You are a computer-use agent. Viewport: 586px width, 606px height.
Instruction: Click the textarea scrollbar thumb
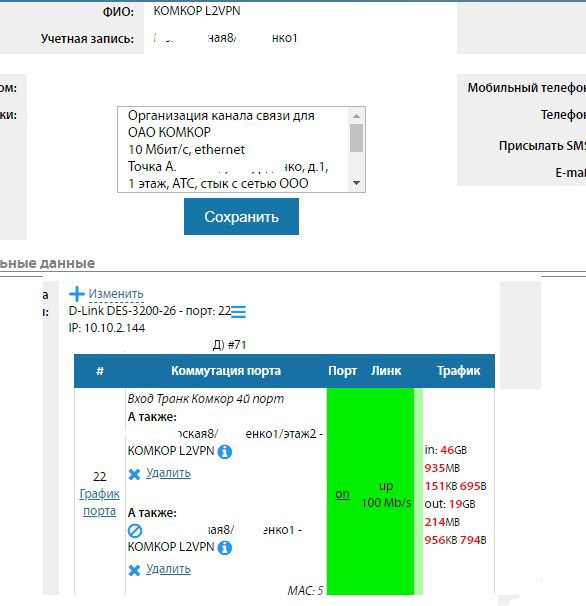click(x=356, y=138)
